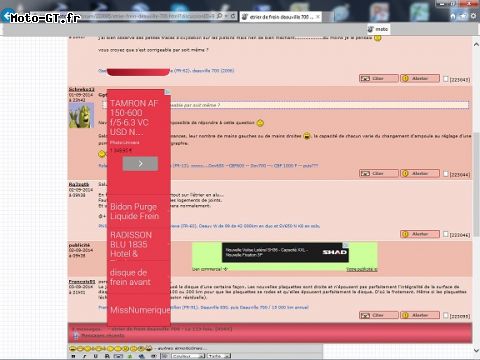
Task: Open the 'Messages récents' link
Action: (103, 335)
